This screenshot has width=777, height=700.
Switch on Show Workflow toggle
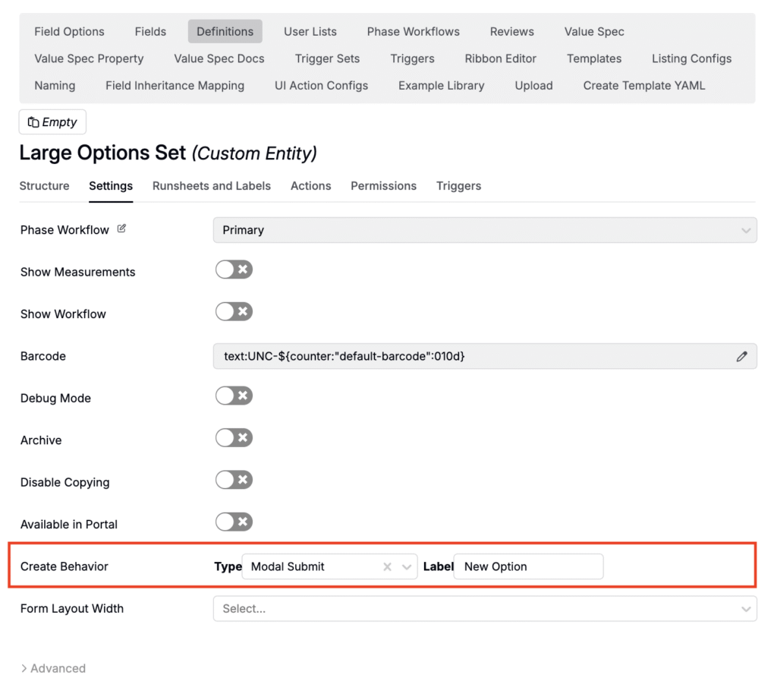click(234, 312)
